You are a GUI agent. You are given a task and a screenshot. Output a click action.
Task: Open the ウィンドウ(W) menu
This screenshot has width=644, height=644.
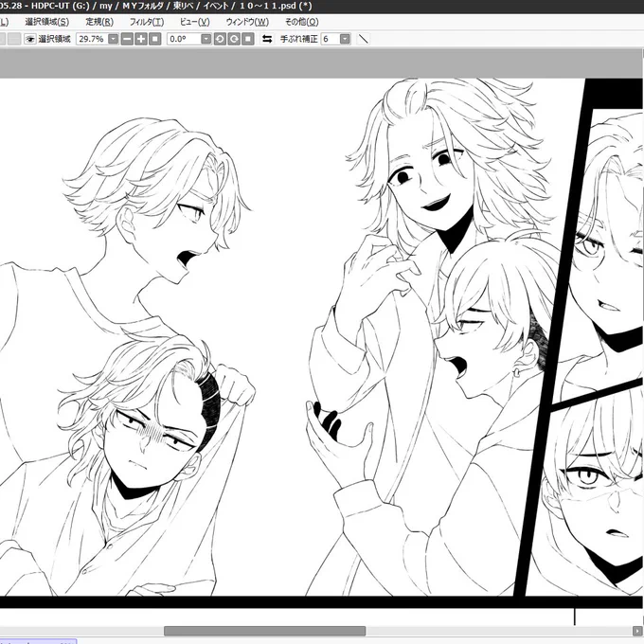[247, 22]
